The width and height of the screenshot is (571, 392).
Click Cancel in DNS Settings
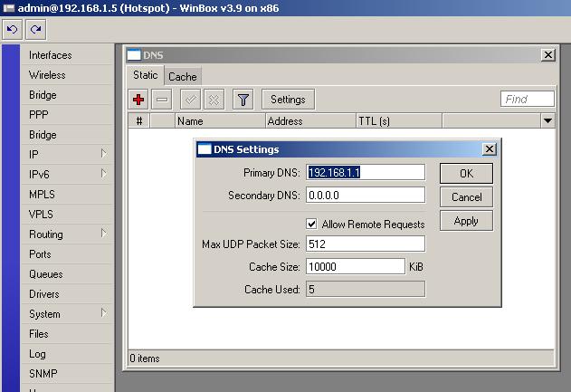[x=467, y=197]
